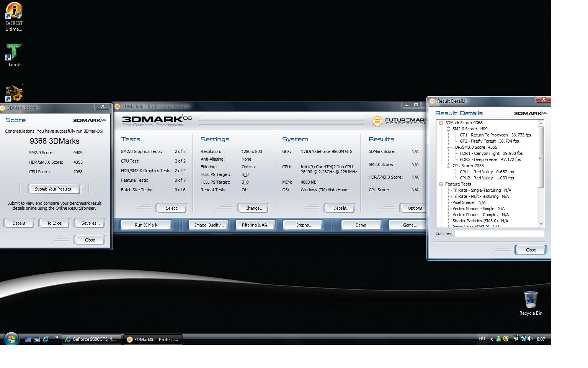Click Switch Between Windows quick launch icon

[x=37, y=339]
